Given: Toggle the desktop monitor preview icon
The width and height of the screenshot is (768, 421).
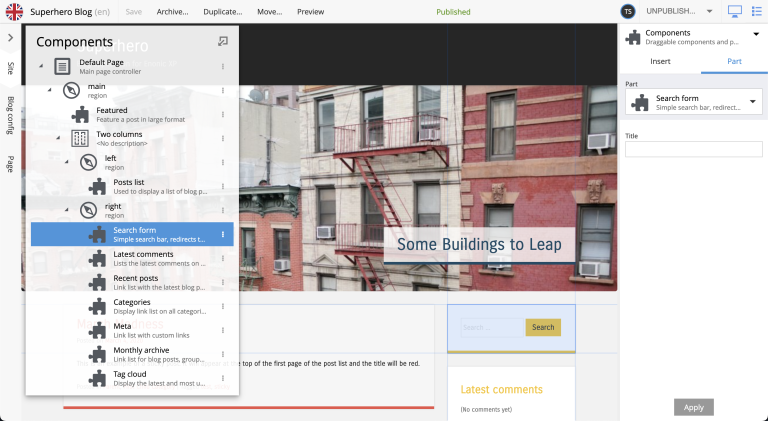Looking at the screenshot, I should 735,11.
